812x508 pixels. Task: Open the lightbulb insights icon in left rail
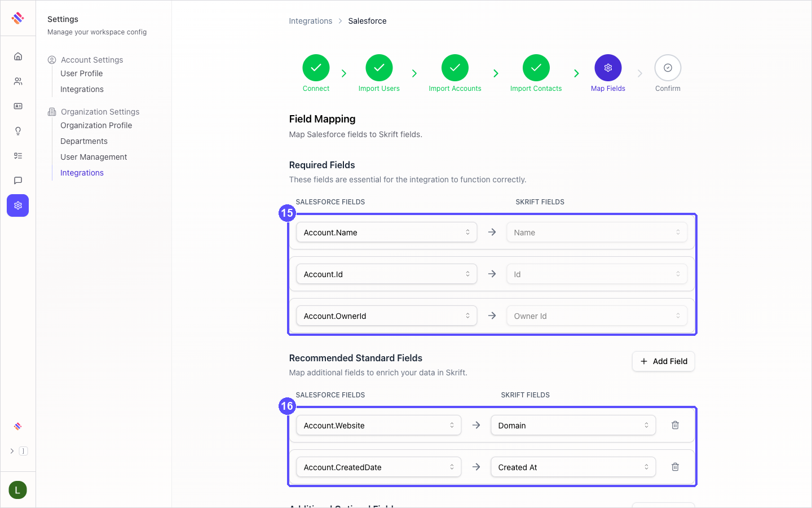18,131
